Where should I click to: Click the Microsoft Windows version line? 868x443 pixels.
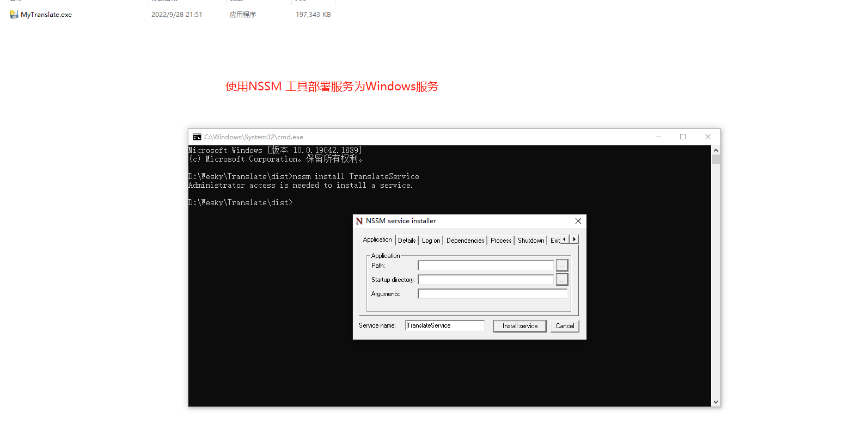pyautogui.click(x=275, y=150)
